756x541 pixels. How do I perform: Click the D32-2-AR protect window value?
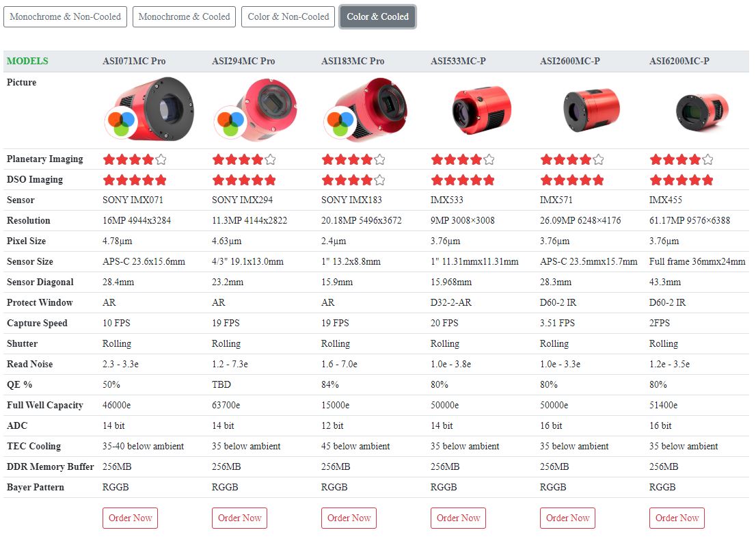451,302
